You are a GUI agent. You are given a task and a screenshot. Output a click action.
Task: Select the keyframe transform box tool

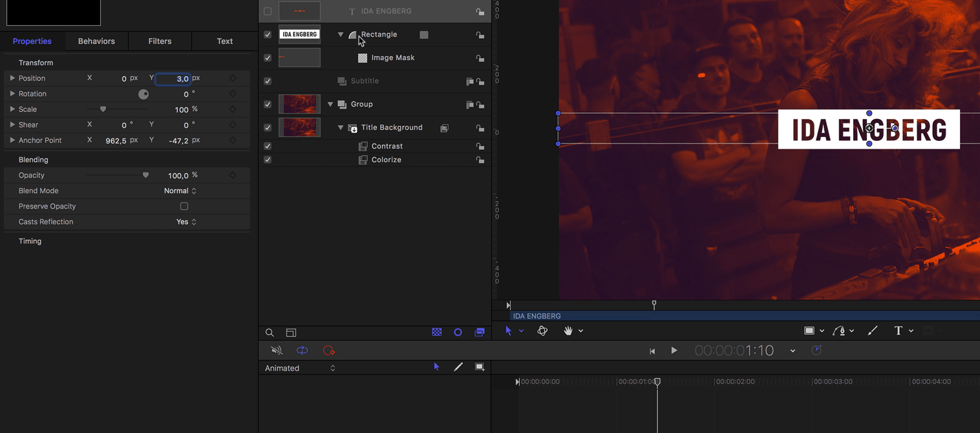tap(480, 366)
